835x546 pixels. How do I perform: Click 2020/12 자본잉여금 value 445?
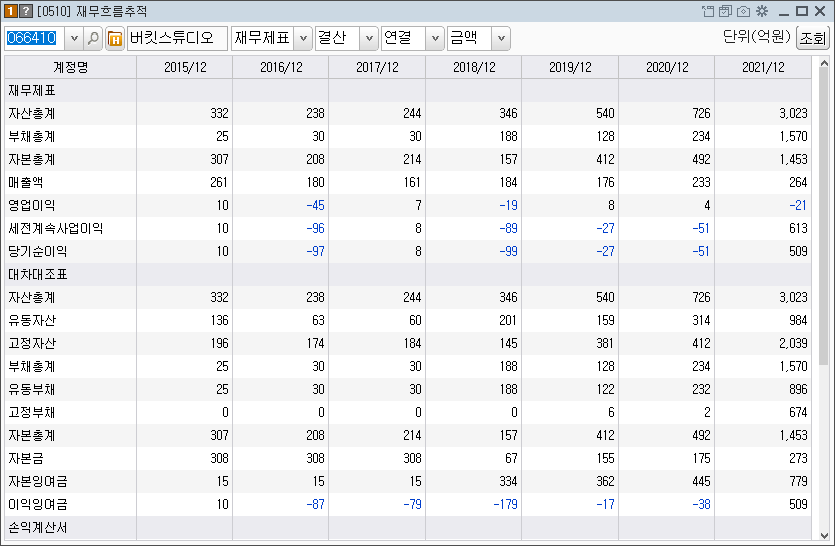pyautogui.click(x=701, y=482)
